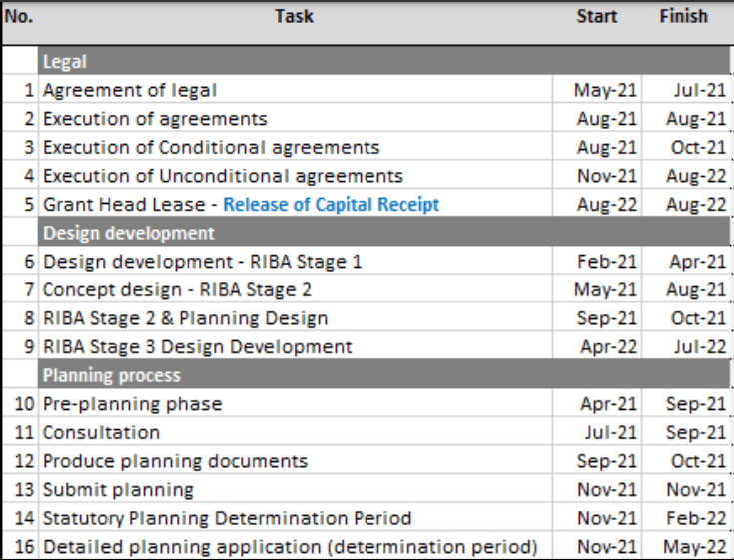The width and height of the screenshot is (734, 560).
Task: Click the Submit planning task cell
Action: click(x=118, y=490)
